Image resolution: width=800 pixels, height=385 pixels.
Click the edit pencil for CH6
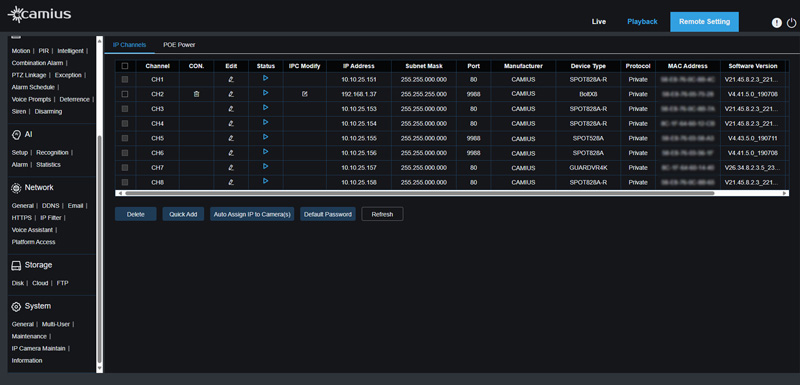[231, 153]
